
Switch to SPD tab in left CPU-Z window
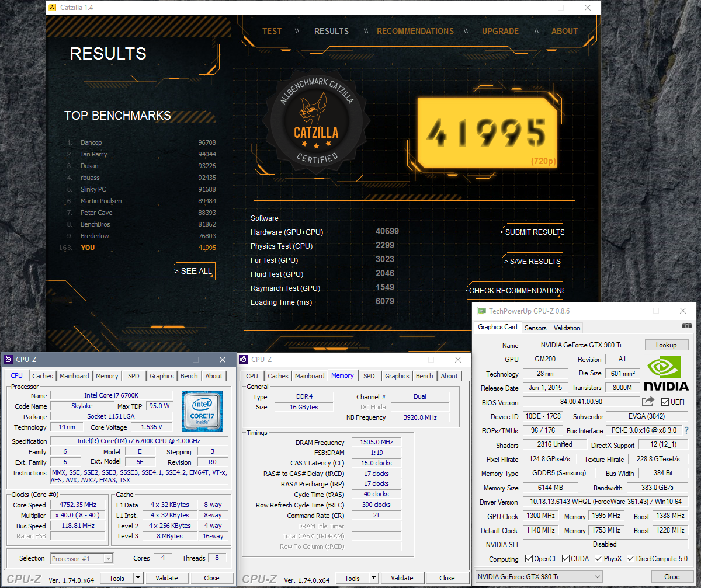click(x=134, y=376)
